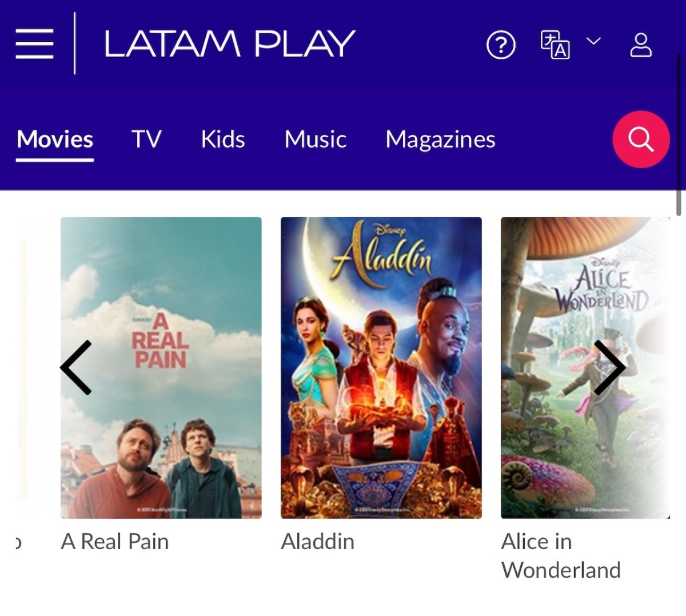The height and width of the screenshot is (616, 686).
Task: Open the language translation icon
Action: coord(555,45)
